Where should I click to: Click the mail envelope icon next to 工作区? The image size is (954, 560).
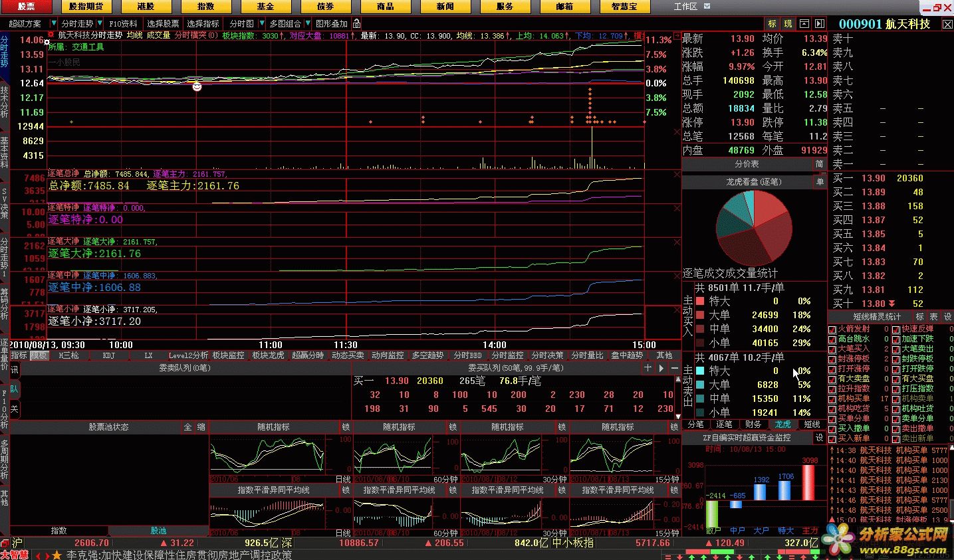(707, 6)
